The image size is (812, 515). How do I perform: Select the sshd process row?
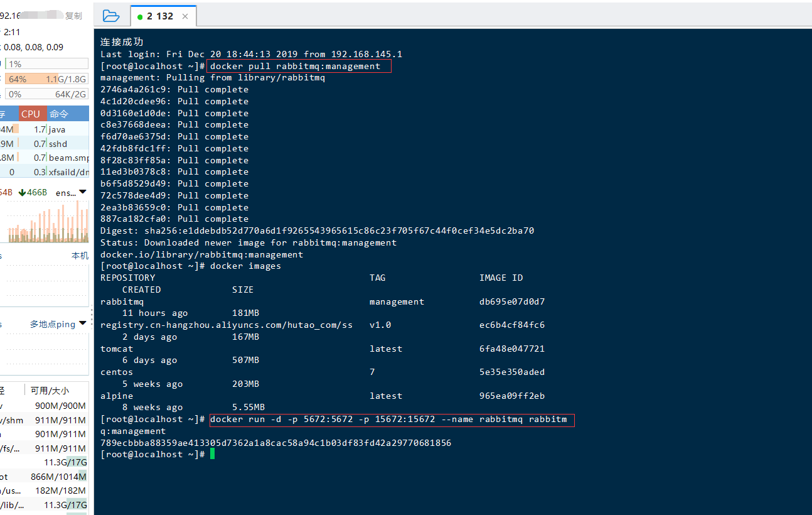coord(44,144)
